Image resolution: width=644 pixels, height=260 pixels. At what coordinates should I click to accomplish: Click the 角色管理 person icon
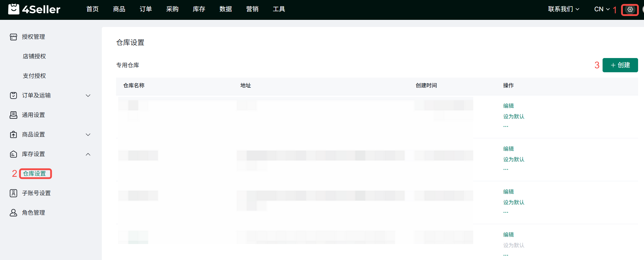click(x=13, y=213)
